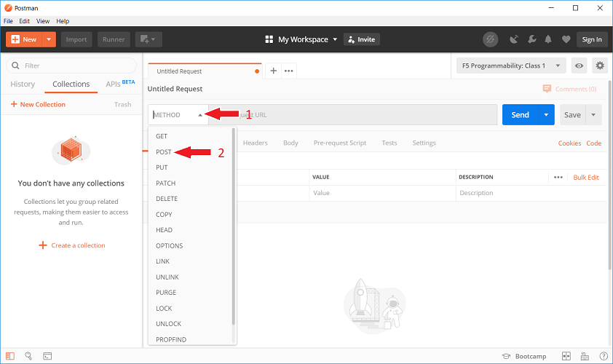
Task: Open the Cookies link
Action: [569, 143]
